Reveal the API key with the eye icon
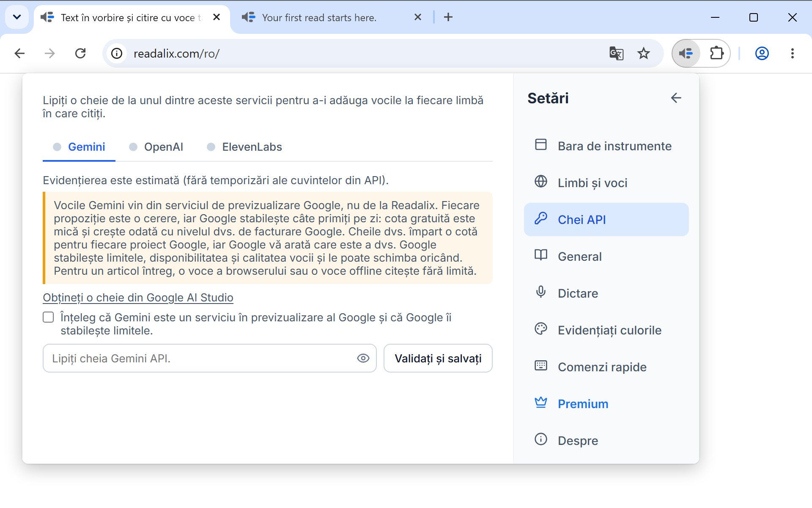 click(x=363, y=359)
